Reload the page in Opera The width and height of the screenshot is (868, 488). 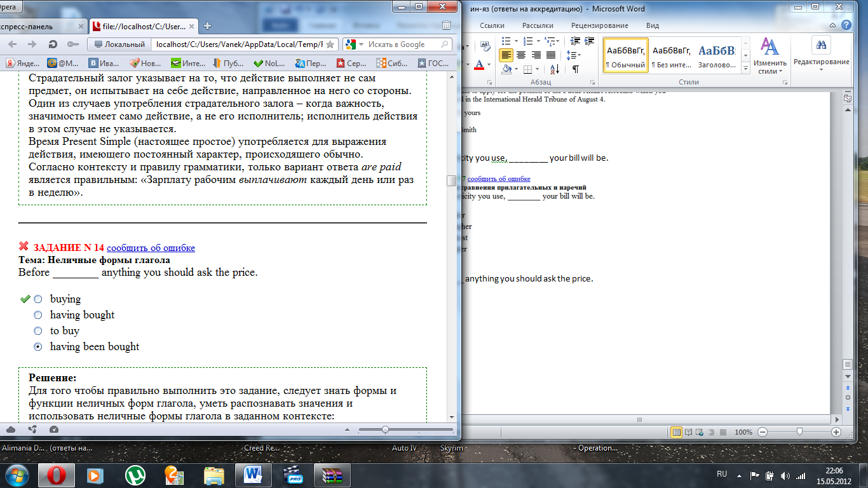[x=53, y=44]
